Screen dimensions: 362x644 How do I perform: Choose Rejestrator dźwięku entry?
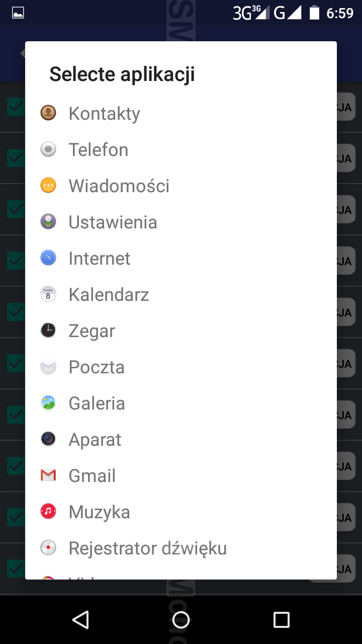(147, 548)
